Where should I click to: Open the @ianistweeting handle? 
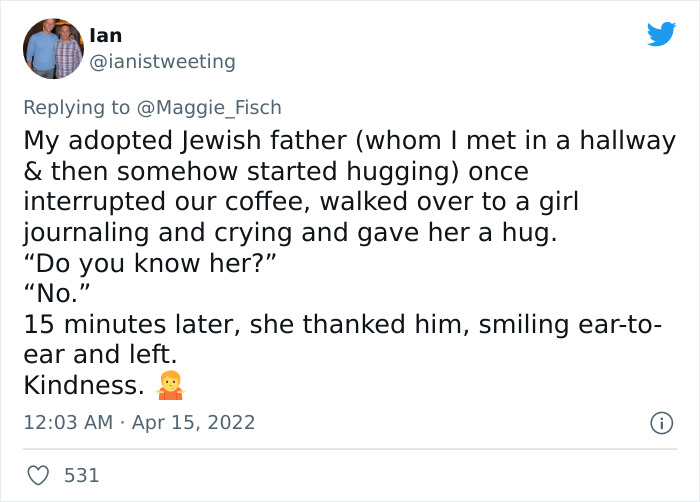tap(163, 62)
